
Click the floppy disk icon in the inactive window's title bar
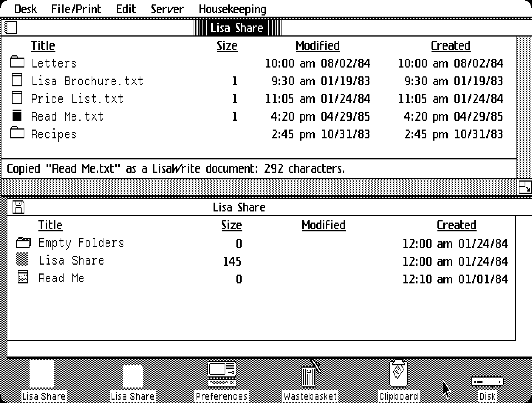pyautogui.click(x=18, y=207)
